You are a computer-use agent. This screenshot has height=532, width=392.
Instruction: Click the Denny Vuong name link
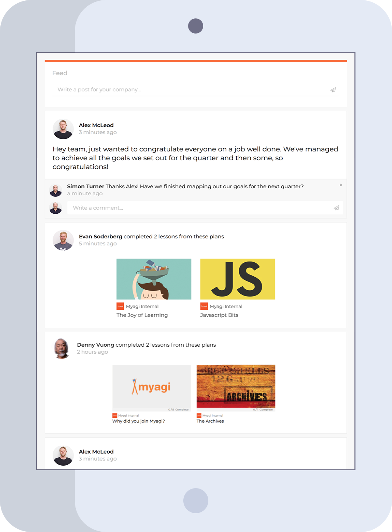[96, 345]
